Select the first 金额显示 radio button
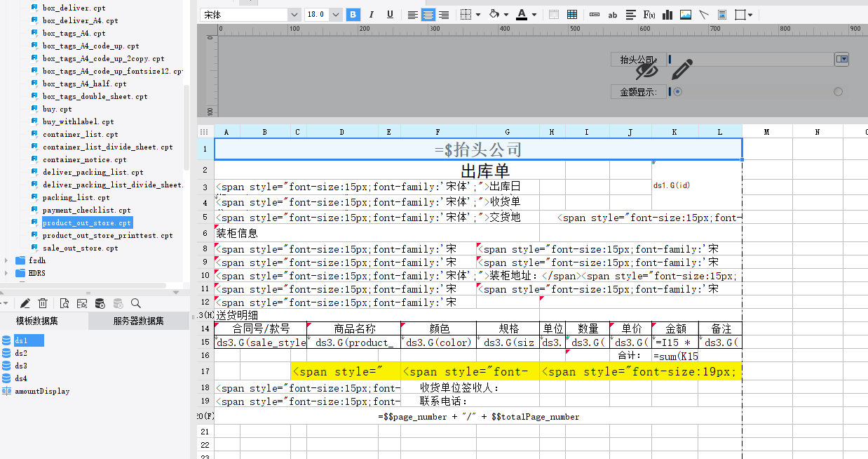This screenshot has width=868, height=459. click(x=678, y=91)
